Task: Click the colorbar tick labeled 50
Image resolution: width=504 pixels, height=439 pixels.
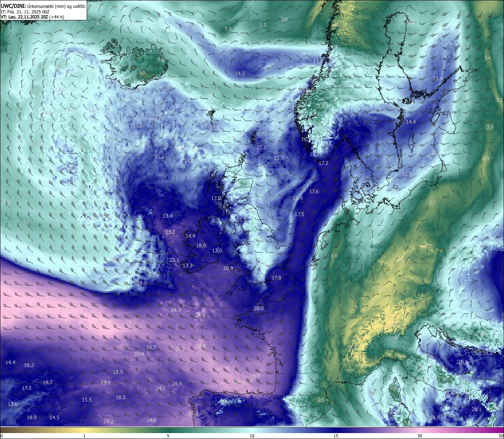Action: (x=501, y=436)
